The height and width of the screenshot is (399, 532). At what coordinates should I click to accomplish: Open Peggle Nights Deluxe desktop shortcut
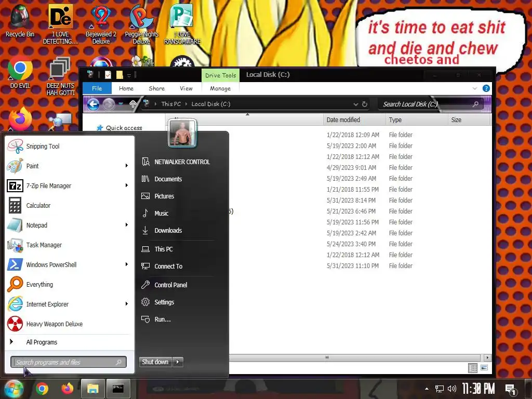141,24
